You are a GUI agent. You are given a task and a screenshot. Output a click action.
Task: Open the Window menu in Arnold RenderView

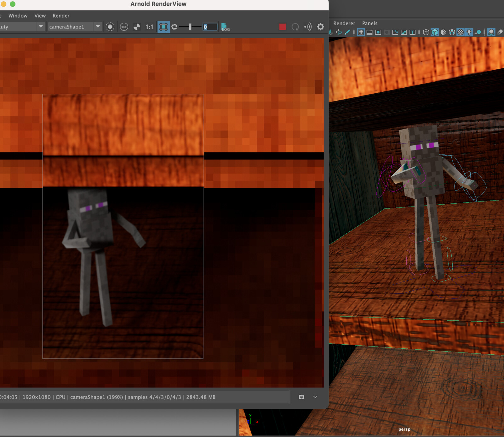(18, 16)
